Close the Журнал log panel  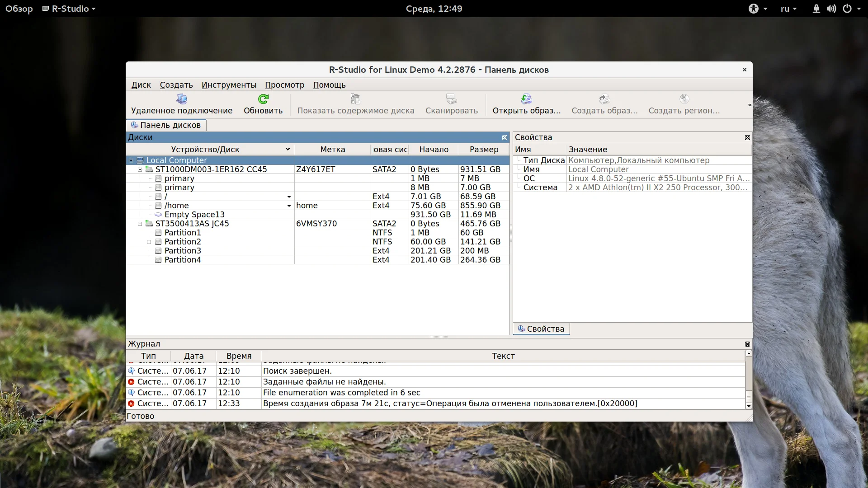click(747, 344)
